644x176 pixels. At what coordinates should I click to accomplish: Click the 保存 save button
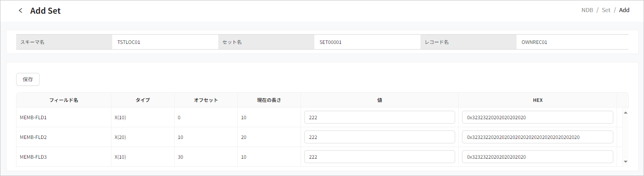point(28,79)
